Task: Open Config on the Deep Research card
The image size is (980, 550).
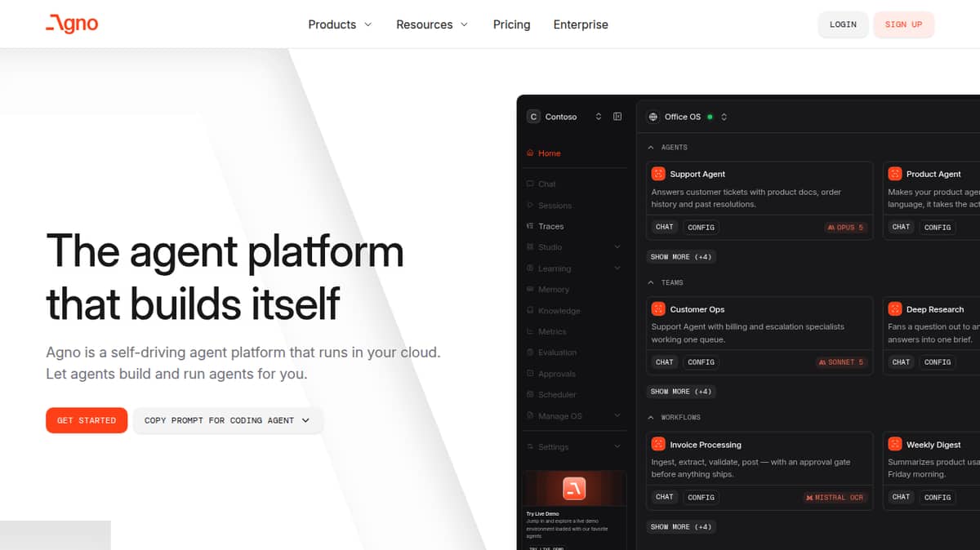Action: click(938, 362)
